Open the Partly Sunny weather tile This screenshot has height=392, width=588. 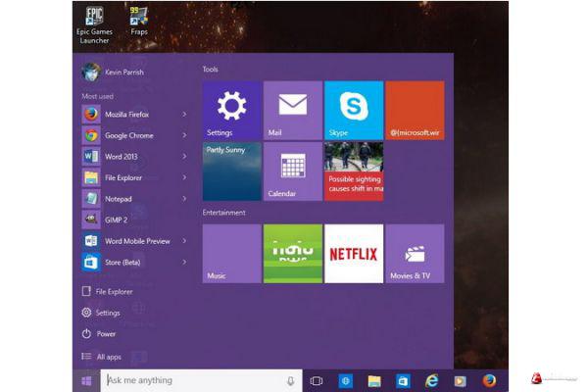231,171
